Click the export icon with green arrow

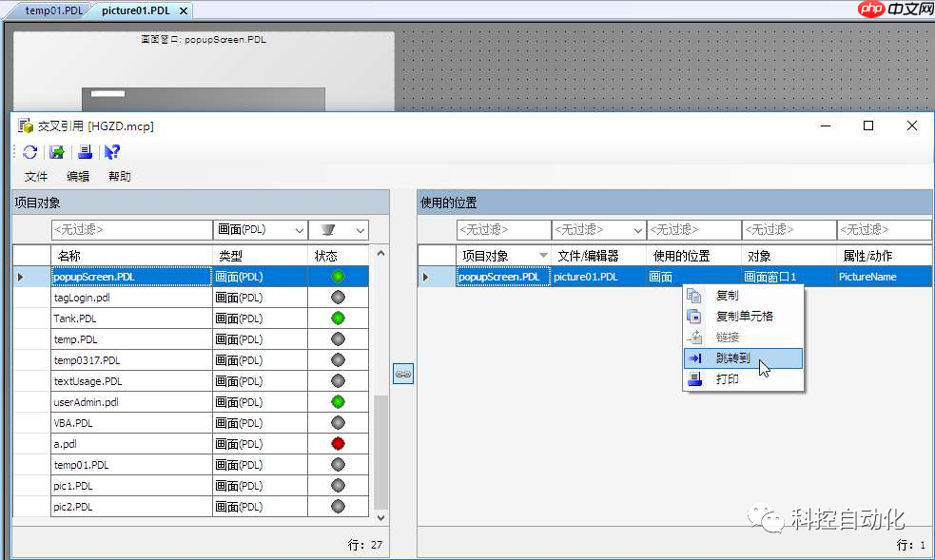point(57,152)
